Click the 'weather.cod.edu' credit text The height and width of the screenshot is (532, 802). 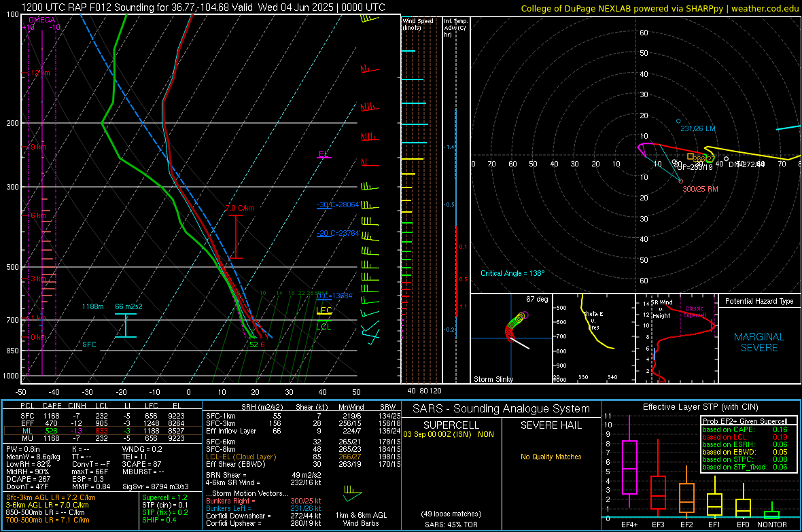tap(765, 8)
